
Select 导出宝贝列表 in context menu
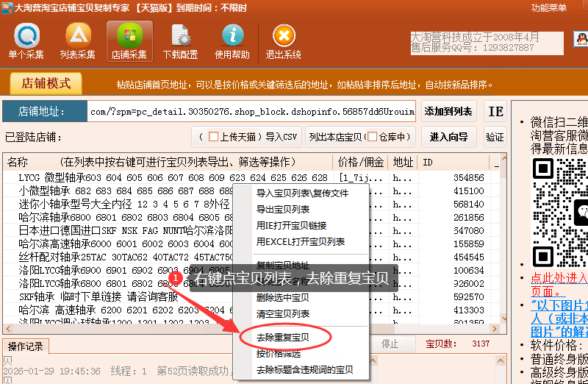[x=282, y=210]
